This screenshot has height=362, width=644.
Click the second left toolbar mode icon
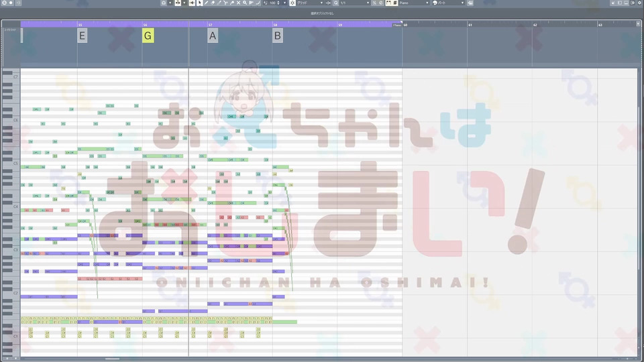[x=178, y=3]
